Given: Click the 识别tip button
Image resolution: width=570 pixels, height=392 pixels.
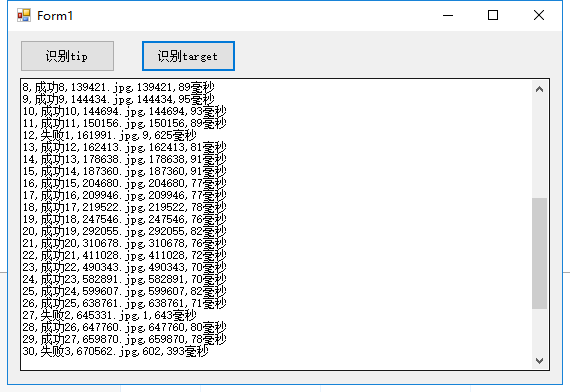Looking at the screenshot, I should (67, 56).
